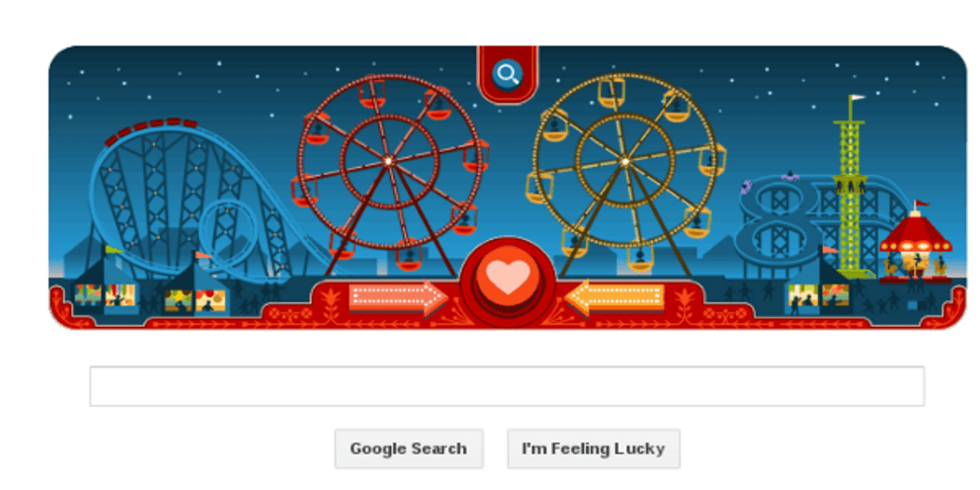Click the magnifying glass search icon
Image resolution: width=980 pixels, height=490 pixels.
507,75
